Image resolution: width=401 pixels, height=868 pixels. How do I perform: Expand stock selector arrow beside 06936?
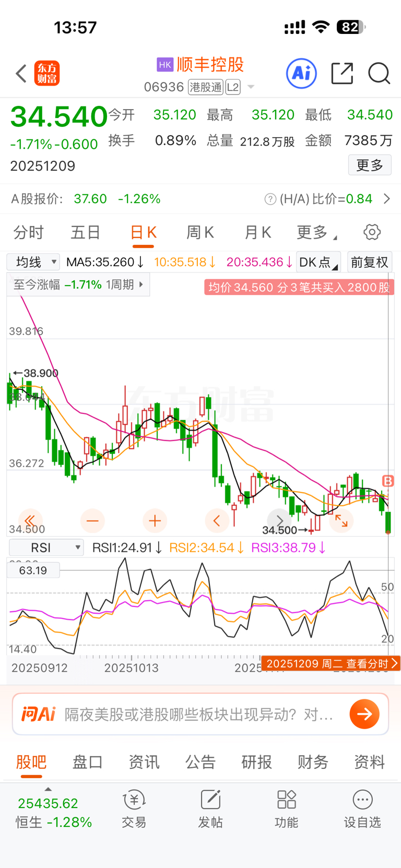[x=251, y=87]
